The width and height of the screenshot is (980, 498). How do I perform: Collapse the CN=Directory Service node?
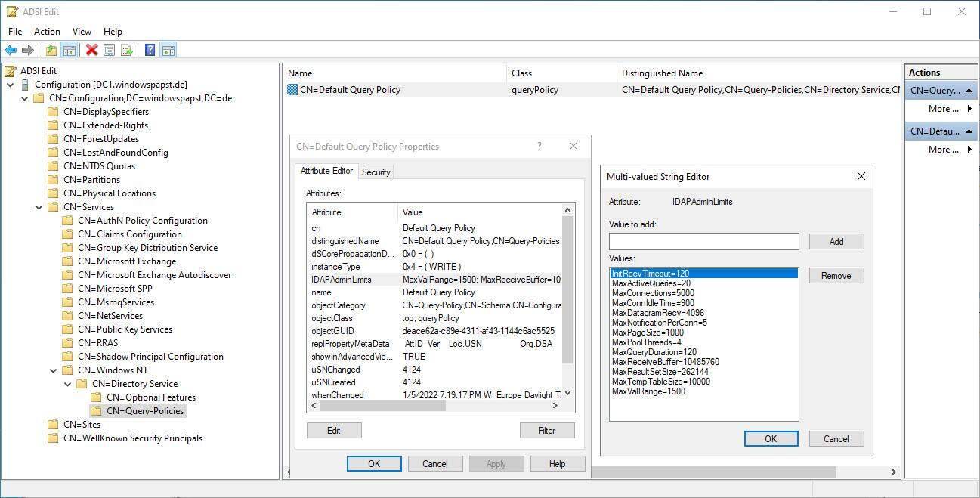tap(68, 384)
